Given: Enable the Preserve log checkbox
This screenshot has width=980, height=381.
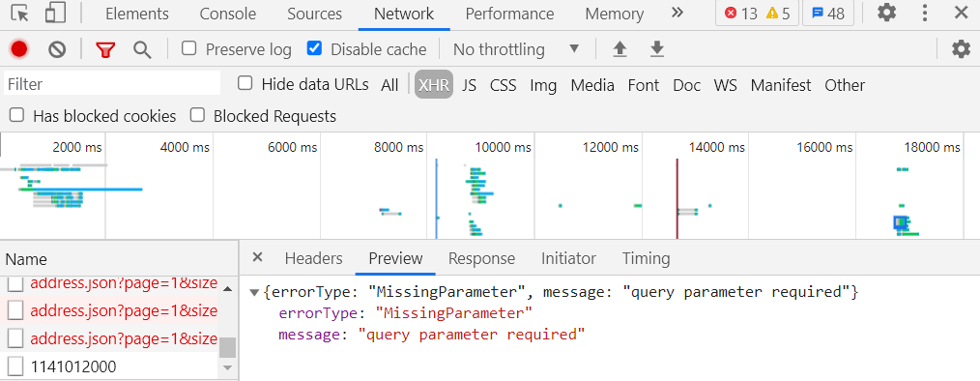Looking at the screenshot, I should pyautogui.click(x=188, y=48).
